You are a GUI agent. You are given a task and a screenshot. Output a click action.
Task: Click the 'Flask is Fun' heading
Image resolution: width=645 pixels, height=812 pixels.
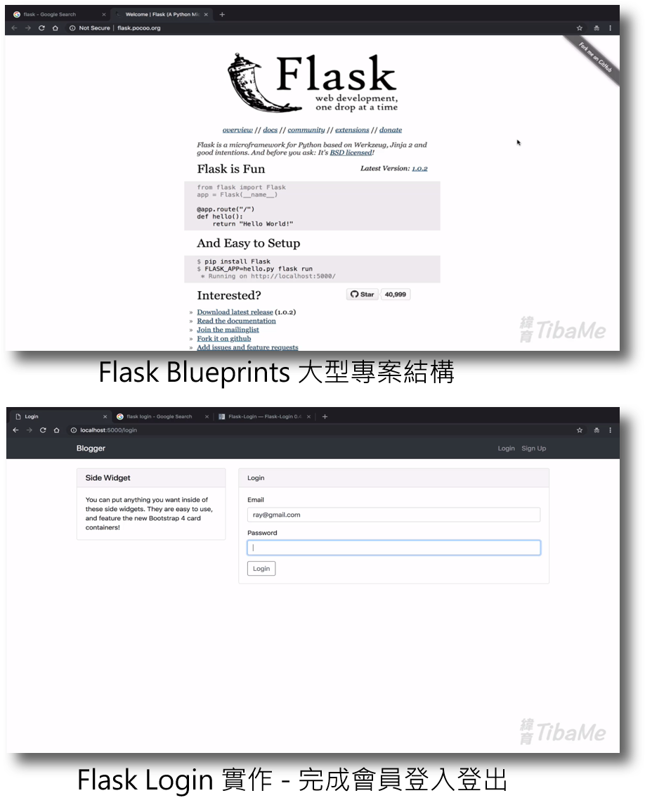(231, 169)
